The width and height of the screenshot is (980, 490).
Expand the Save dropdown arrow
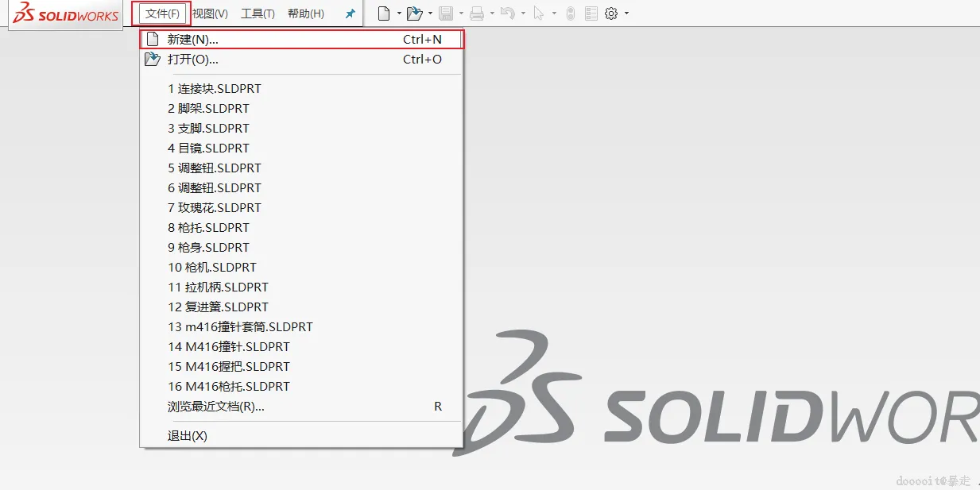coord(461,14)
